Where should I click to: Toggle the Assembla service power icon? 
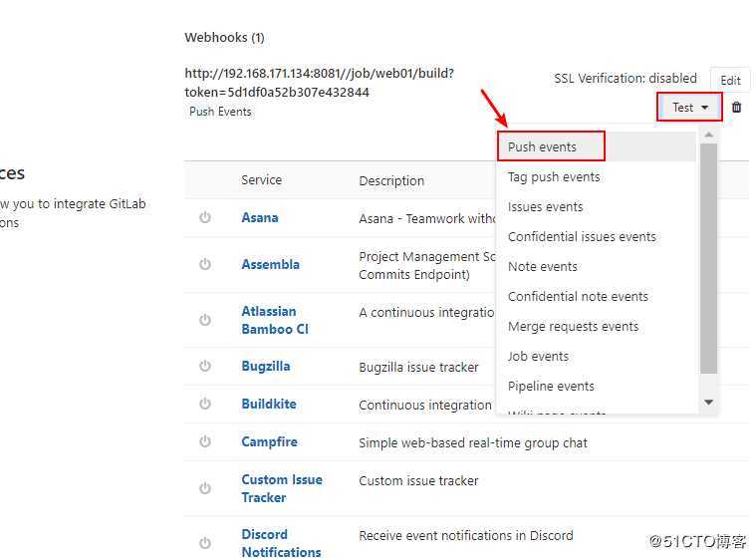205,264
